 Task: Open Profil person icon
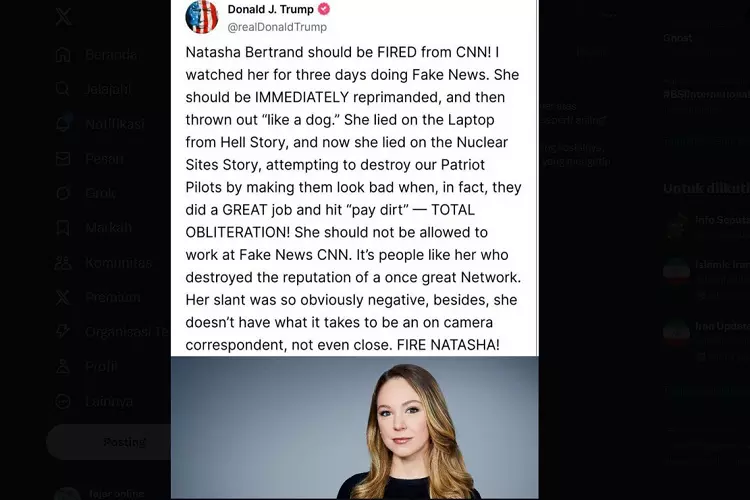pyautogui.click(x=63, y=367)
